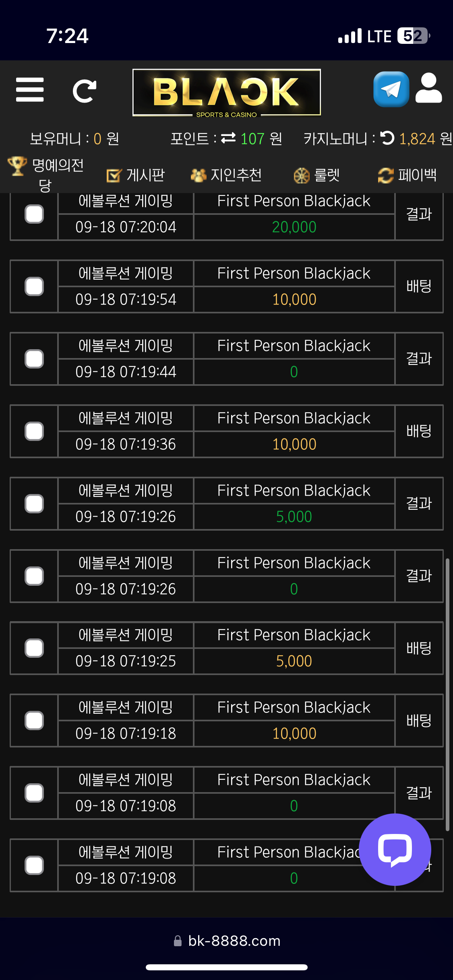Viewport: 453px width, 980px height.
Task: Open the 지인추천 menu item
Action: click(x=226, y=175)
